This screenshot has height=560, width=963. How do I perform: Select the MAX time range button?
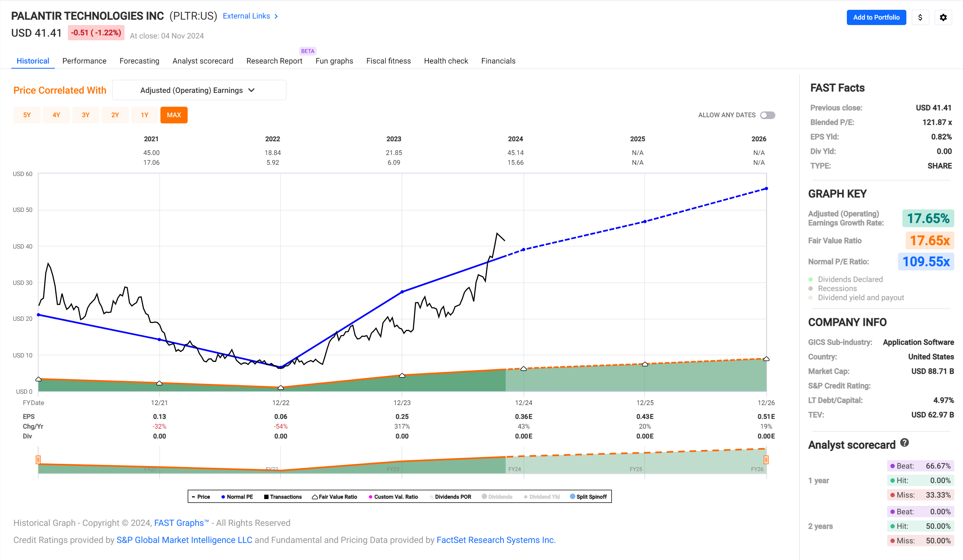tap(174, 115)
